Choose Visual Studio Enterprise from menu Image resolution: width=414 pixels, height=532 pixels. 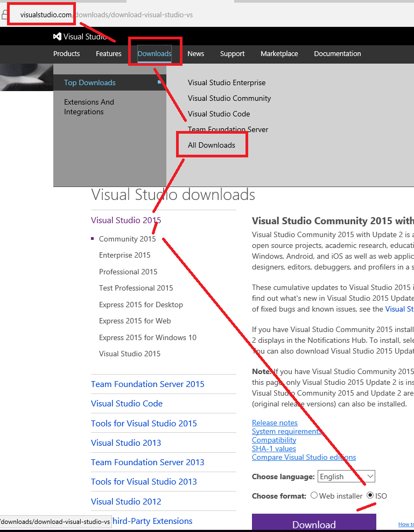coord(227,83)
